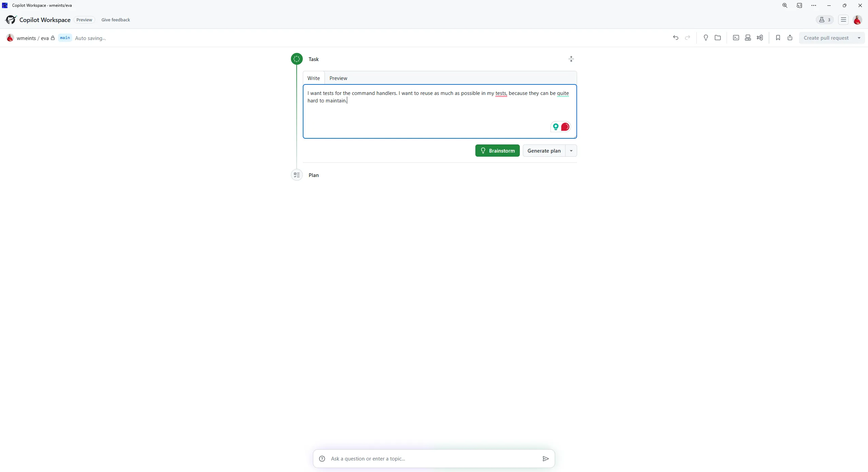
Task: Click the Brainstorm button
Action: (x=497, y=150)
